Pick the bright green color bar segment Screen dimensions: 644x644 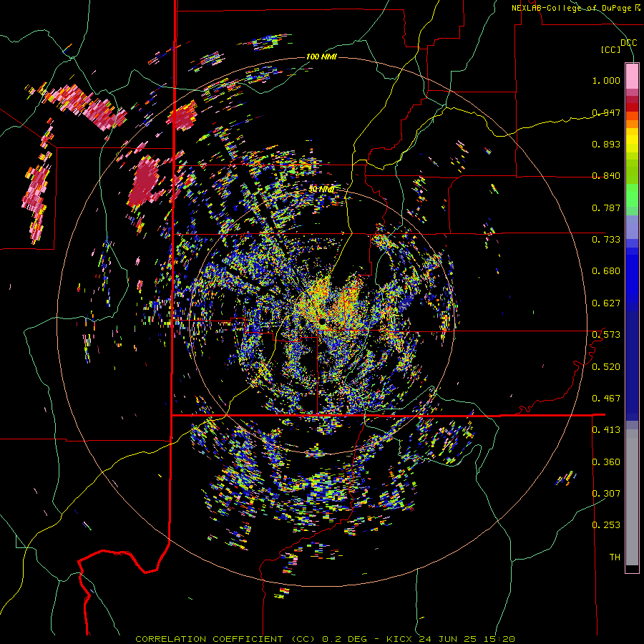[x=632, y=195]
